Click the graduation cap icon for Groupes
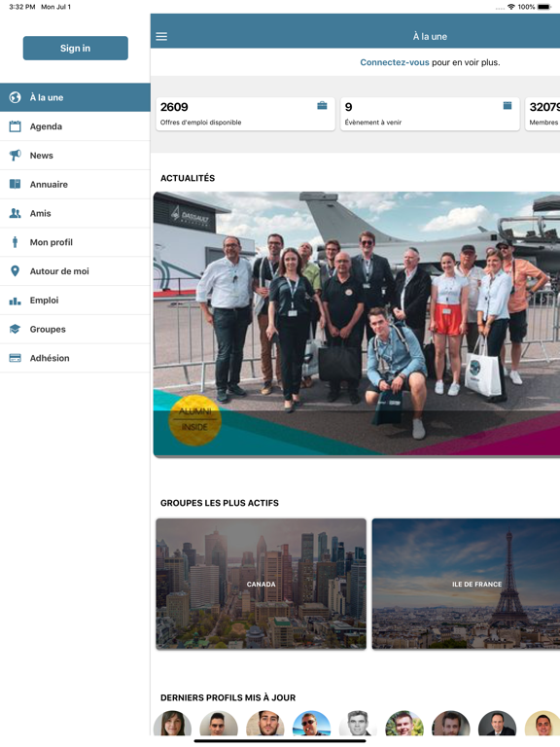This screenshot has height=747, width=560. [16, 329]
